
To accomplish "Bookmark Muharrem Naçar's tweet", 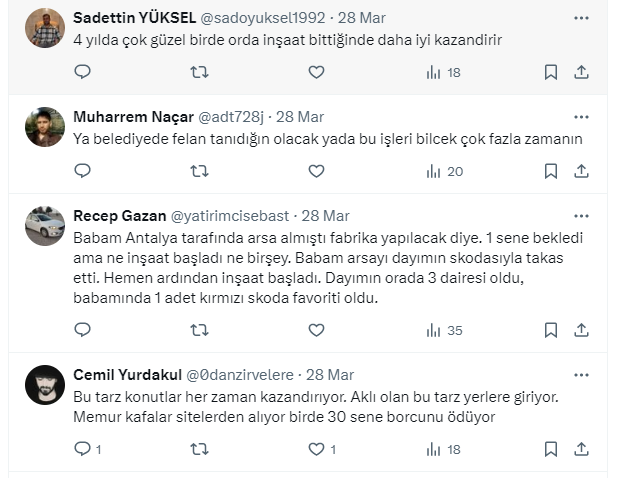I will coord(550,171).
